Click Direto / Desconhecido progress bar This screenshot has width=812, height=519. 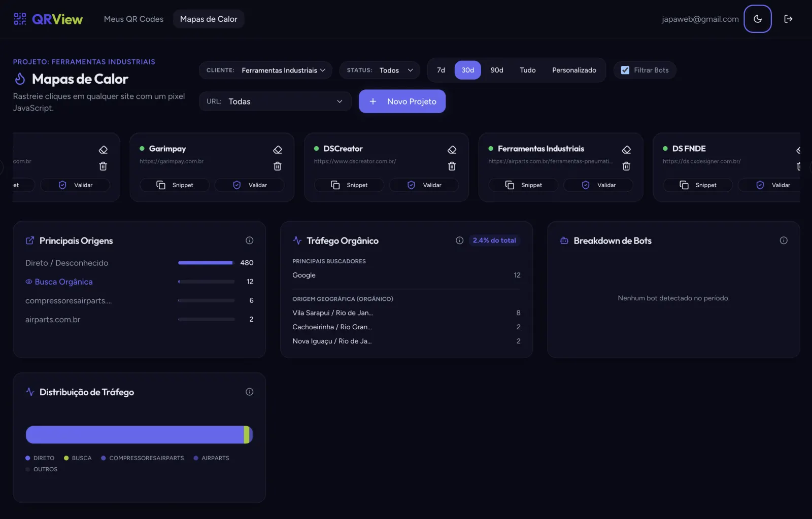(206, 263)
